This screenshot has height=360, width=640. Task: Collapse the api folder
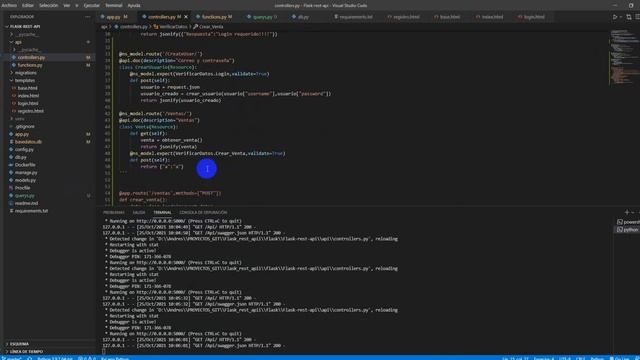point(18,42)
